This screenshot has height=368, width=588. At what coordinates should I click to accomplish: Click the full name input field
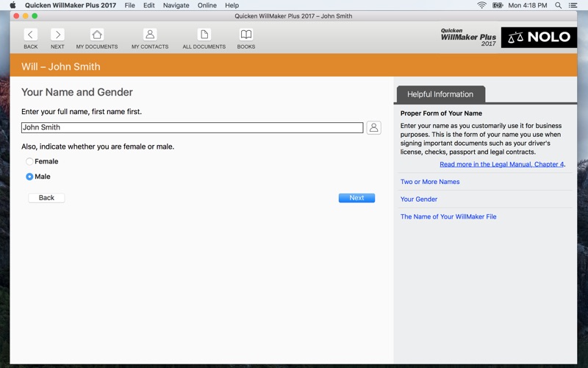192,127
